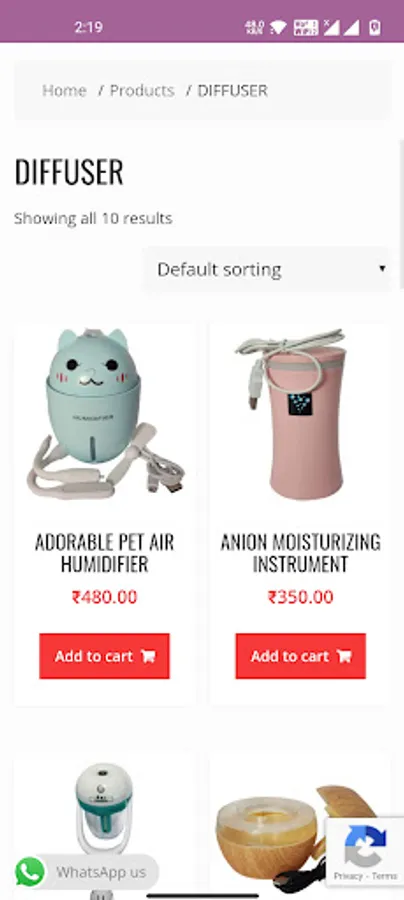Image resolution: width=404 pixels, height=900 pixels.
Task: Tap the Wi-Fi icon in status bar
Action: [278, 27]
